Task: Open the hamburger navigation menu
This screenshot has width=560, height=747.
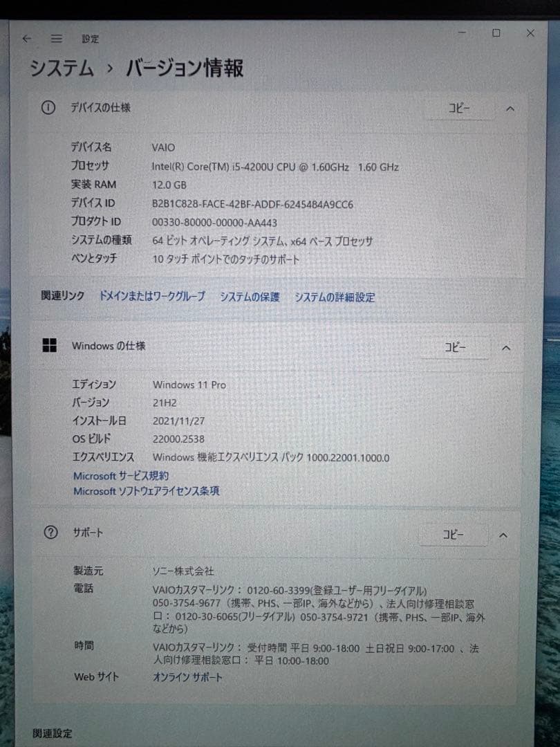Action: [57, 39]
